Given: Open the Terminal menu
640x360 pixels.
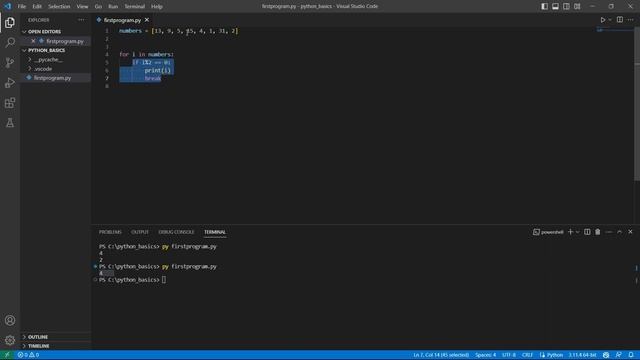Looking at the screenshot, I should [x=135, y=6].
